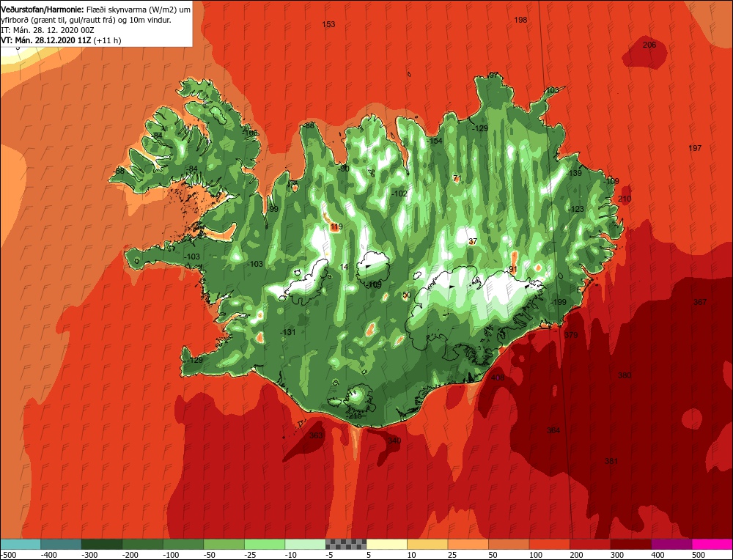Click the teal legend swatch between -400 and -300
This screenshot has height=560, width=733.
coord(62,544)
